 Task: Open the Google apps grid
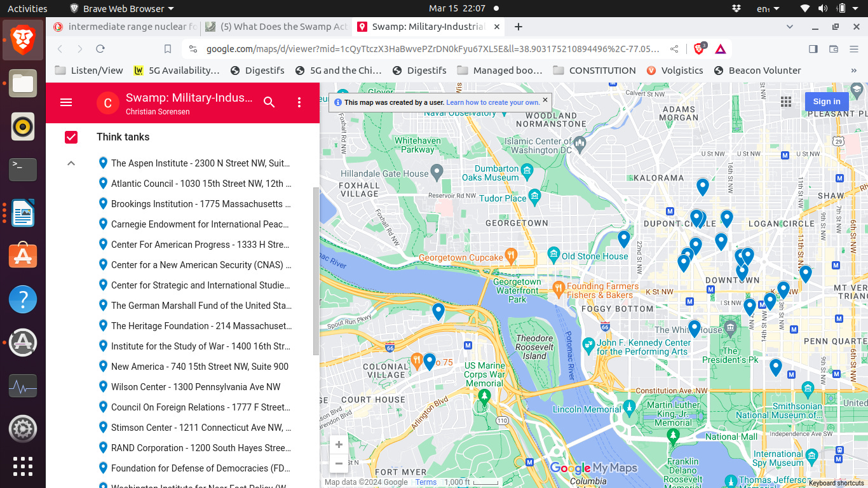tap(786, 102)
